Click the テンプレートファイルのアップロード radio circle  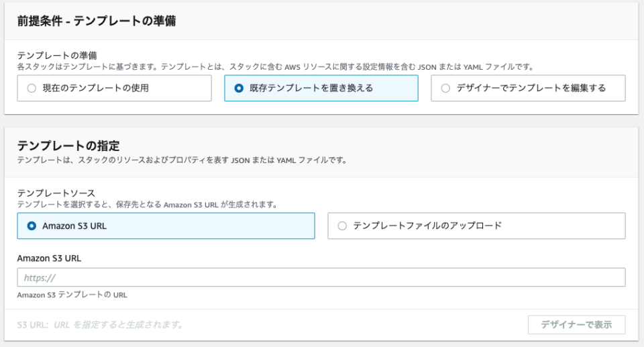point(342,226)
